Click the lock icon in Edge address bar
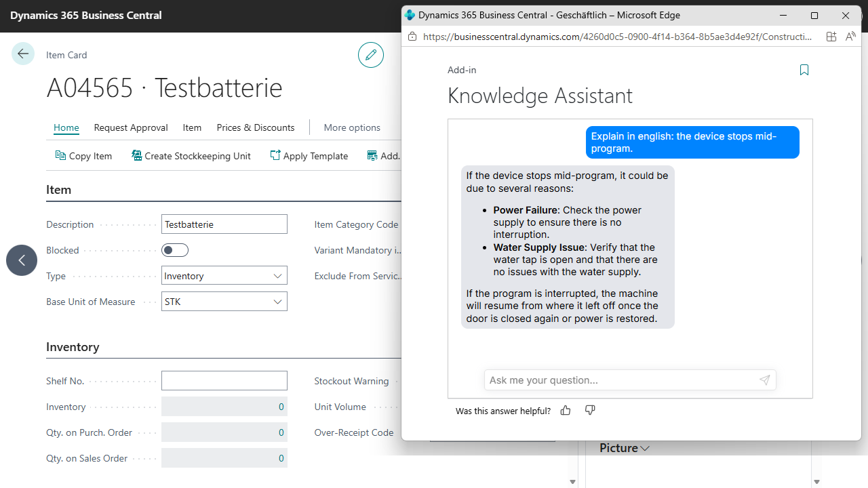This screenshot has width=868, height=488. (411, 37)
